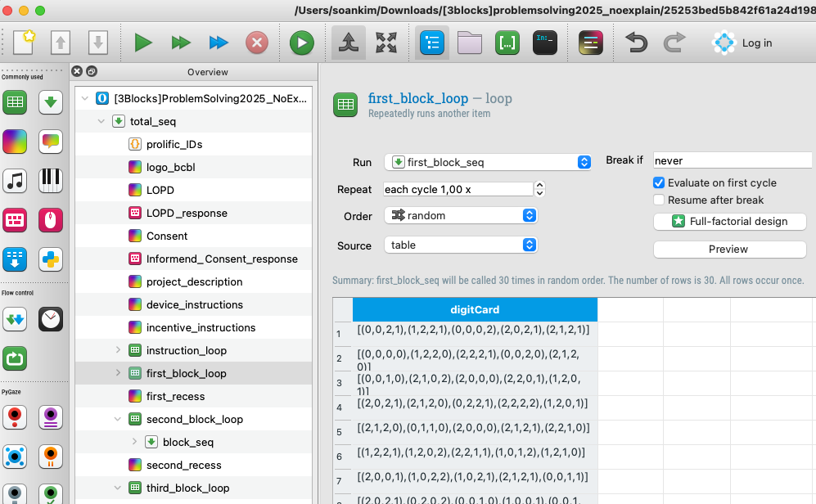
Task: Select the inline Python script item icon
Action: [51, 259]
